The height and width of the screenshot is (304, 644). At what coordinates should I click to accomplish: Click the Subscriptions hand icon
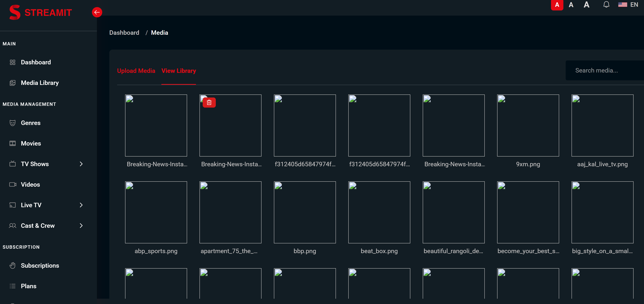(13, 266)
